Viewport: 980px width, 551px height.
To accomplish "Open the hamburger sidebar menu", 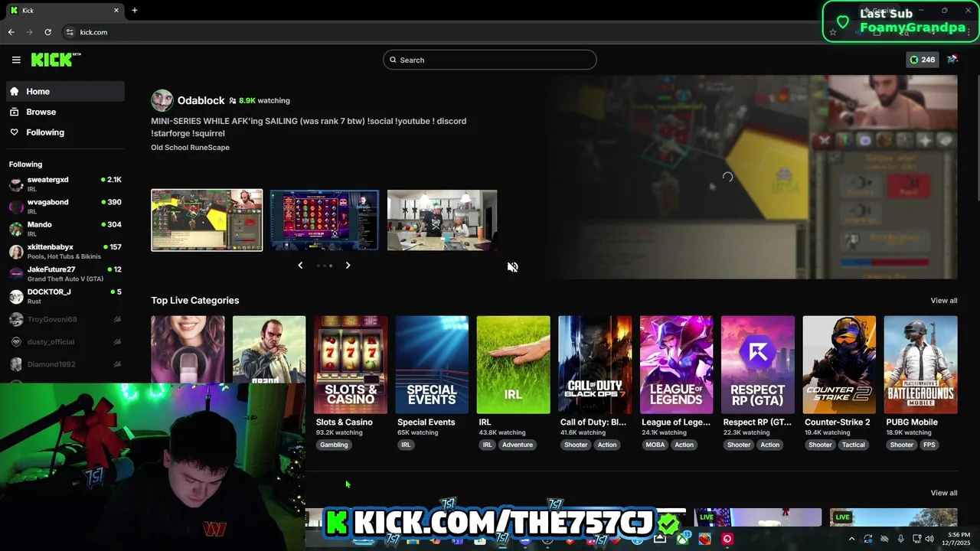I will point(16,60).
